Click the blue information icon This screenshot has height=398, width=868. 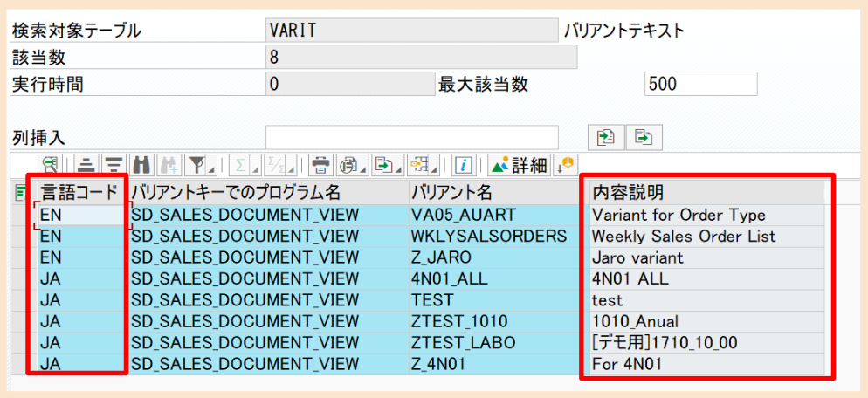pos(464,164)
